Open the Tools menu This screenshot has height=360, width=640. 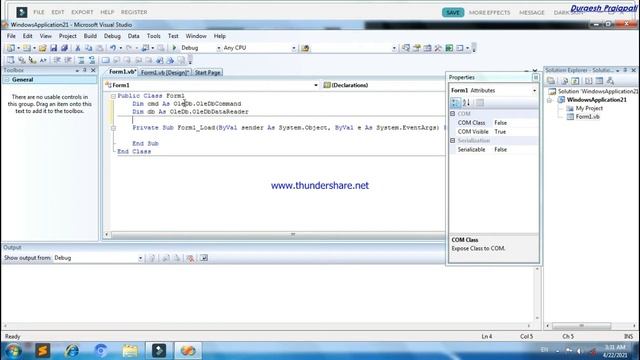153,36
